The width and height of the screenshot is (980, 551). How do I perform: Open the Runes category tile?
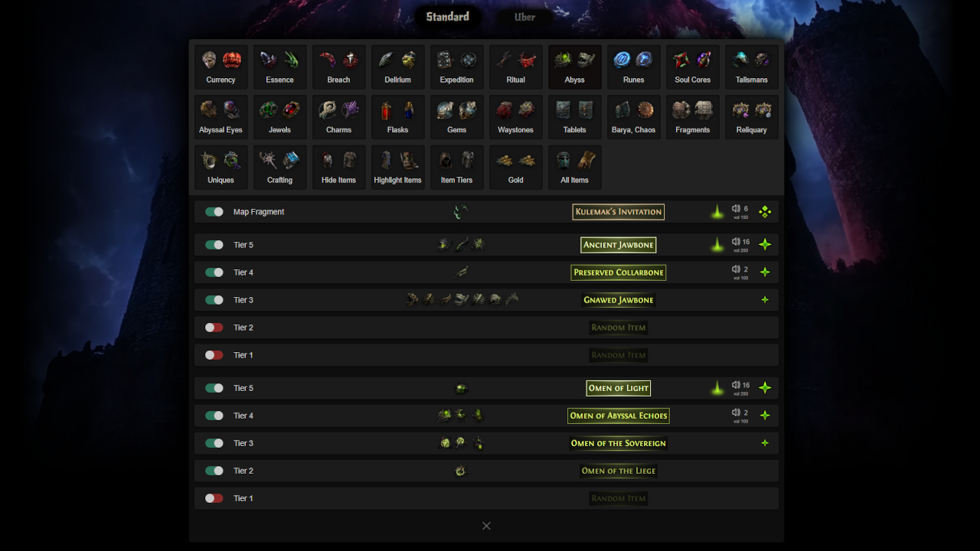click(633, 67)
